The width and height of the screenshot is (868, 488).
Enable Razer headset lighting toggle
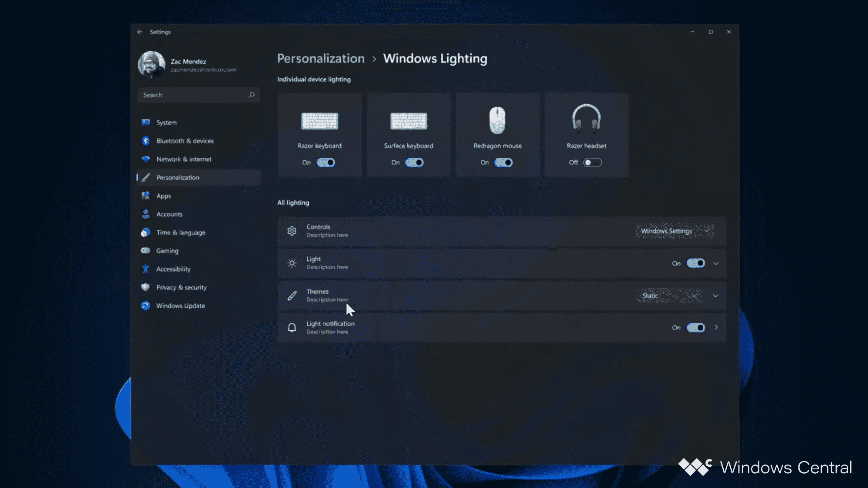click(x=592, y=163)
